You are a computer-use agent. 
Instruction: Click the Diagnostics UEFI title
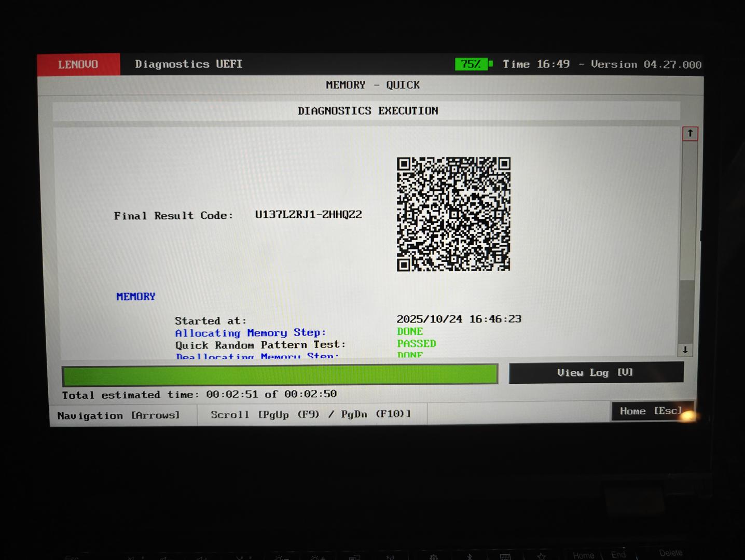[x=189, y=64]
